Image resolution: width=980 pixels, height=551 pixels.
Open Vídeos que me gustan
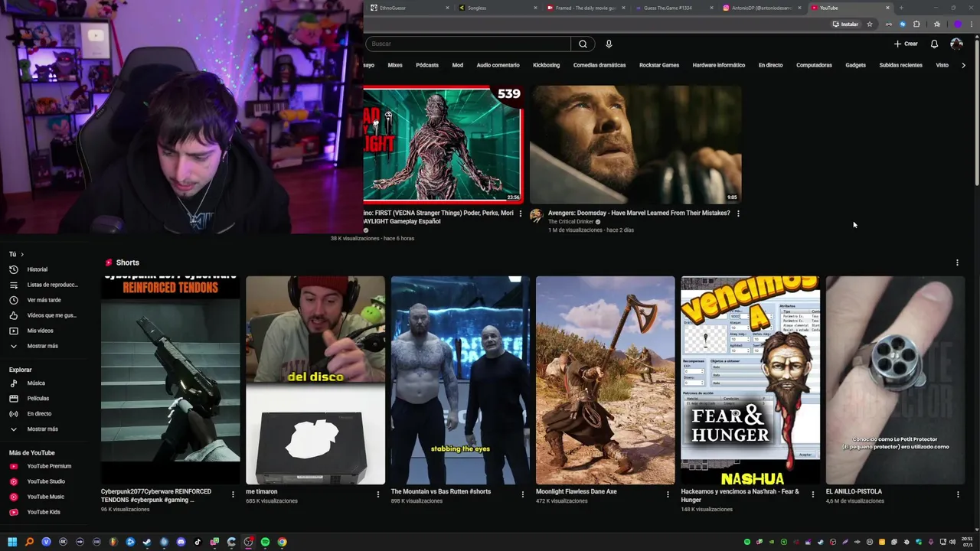coord(43,315)
